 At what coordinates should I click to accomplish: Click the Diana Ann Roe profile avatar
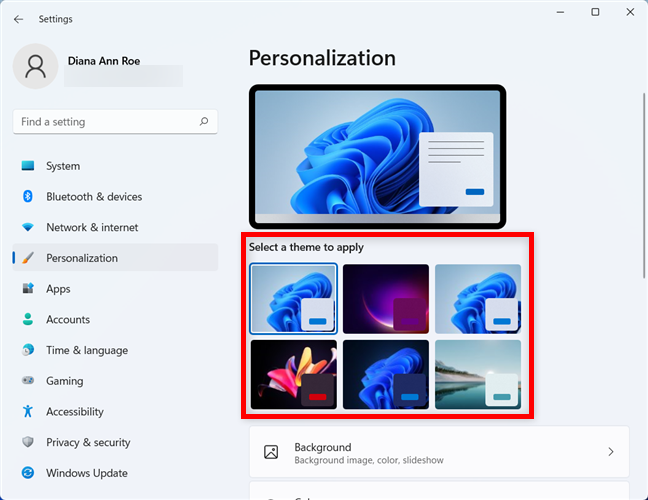click(x=36, y=66)
